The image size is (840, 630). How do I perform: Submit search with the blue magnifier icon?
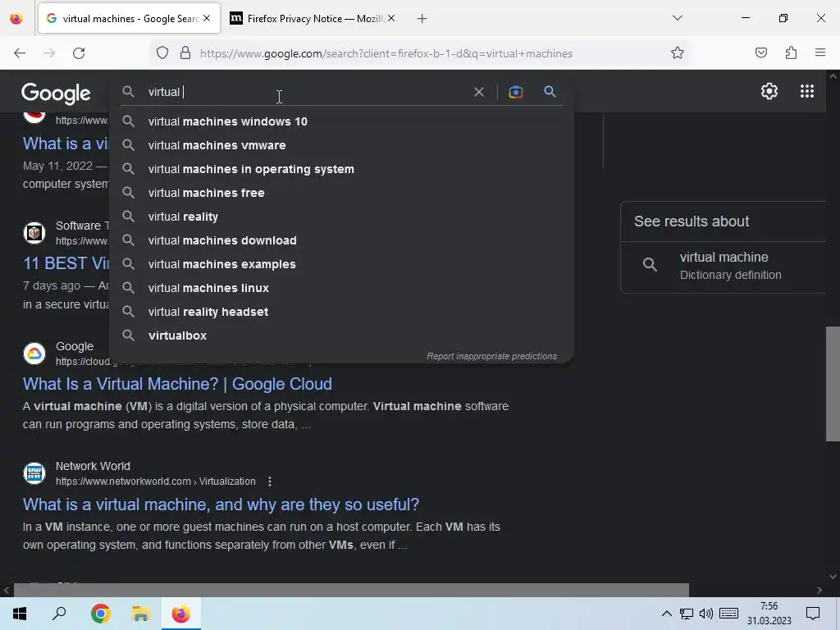click(550, 92)
